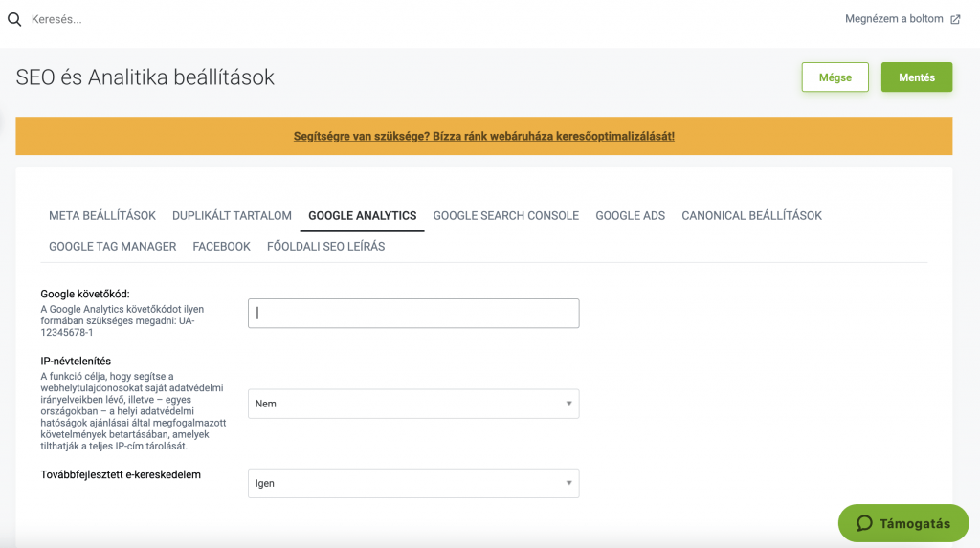Image resolution: width=980 pixels, height=548 pixels.
Task: Click the Google követőkód label
Action: 85,294
